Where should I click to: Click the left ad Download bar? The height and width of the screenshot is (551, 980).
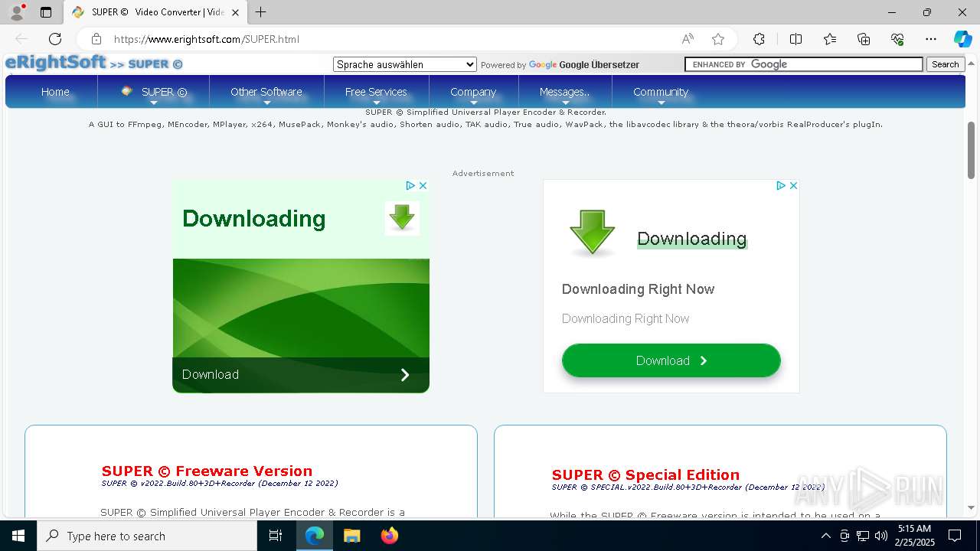click(301, 375)
